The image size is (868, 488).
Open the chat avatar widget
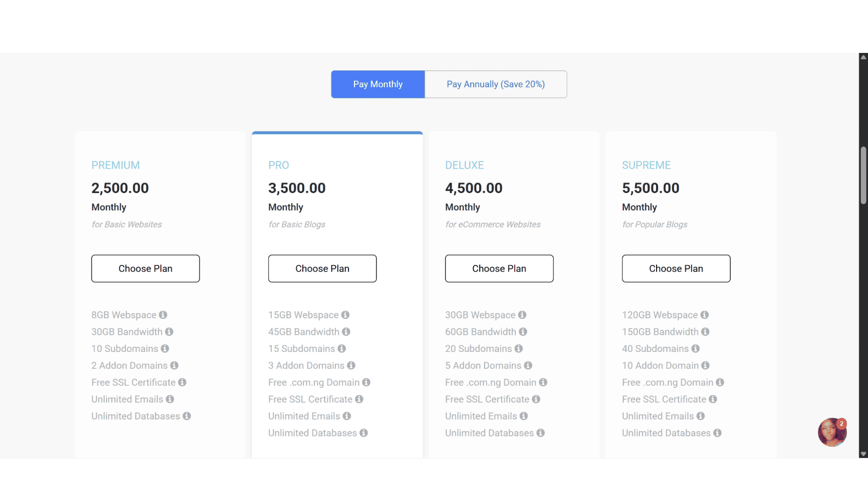coord(832,432)
